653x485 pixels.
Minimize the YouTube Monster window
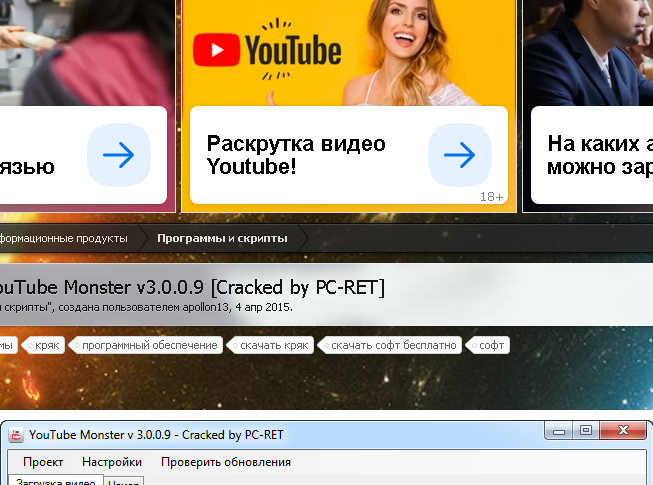pos(557,432)
